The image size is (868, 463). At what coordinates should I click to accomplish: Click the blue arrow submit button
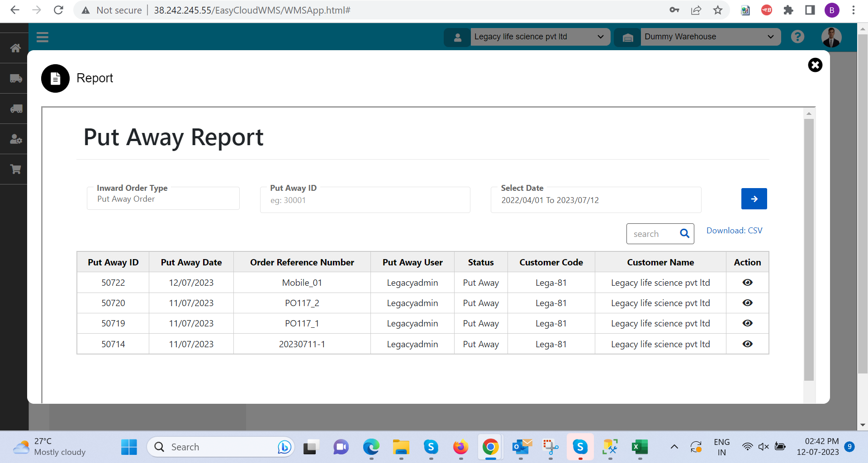tap(754, 199)
